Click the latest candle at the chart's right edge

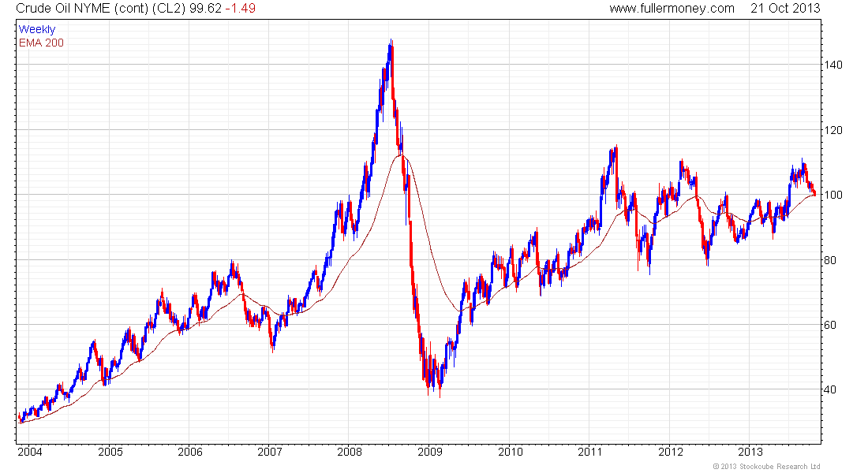pos(815,192)
